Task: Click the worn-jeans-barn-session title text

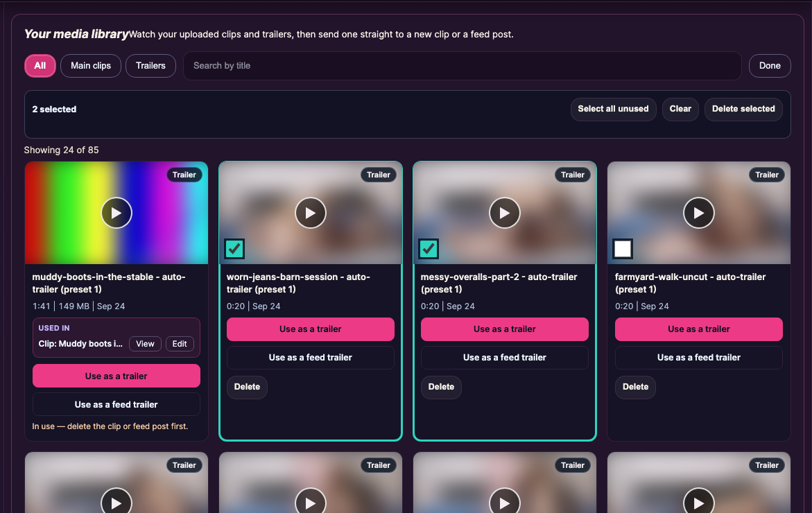Action: [x=298, y=283]
